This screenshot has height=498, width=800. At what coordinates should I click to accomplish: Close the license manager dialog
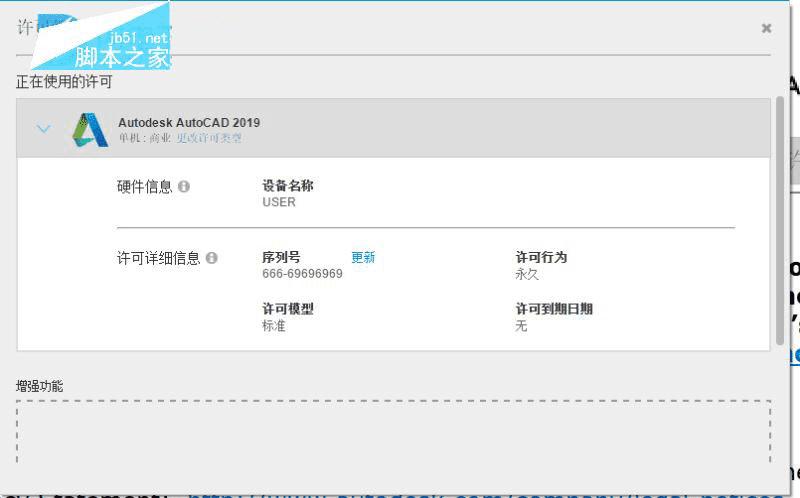(x=766, y=28)
